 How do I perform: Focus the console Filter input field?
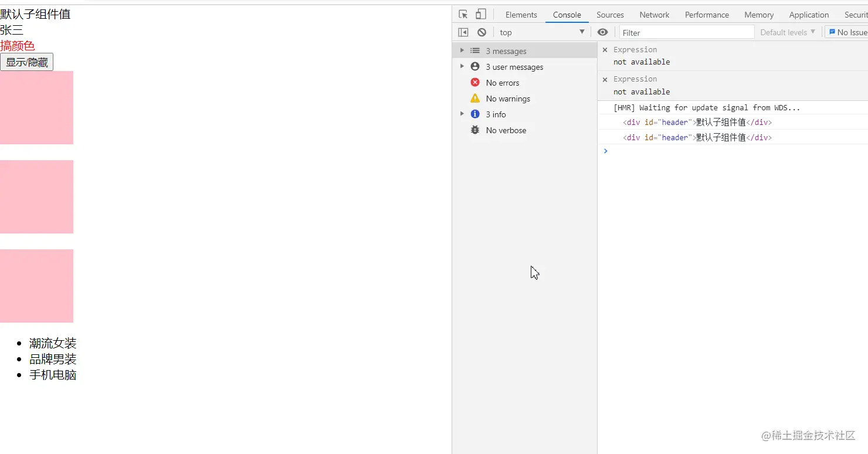click(x=687, y=32)
